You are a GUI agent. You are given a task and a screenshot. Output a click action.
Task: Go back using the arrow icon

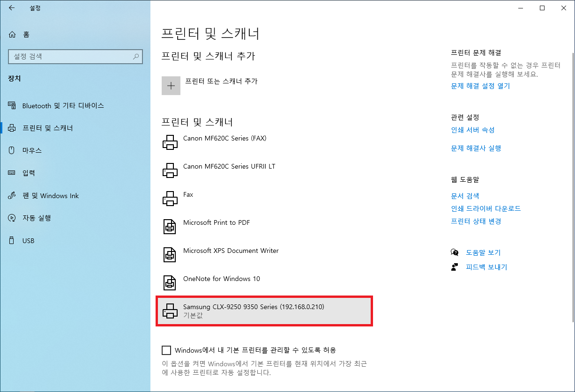click(11, 8)
